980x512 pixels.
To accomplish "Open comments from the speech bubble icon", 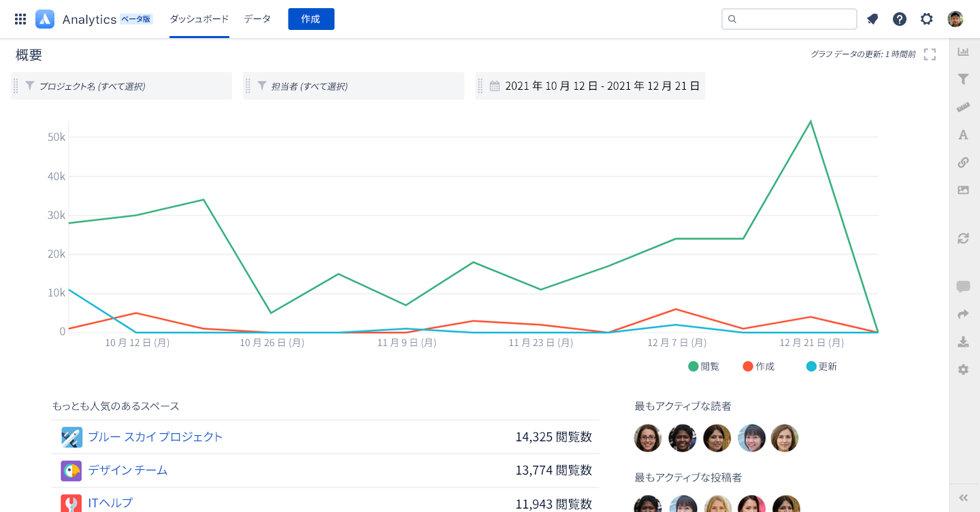I will pos(963,286).
